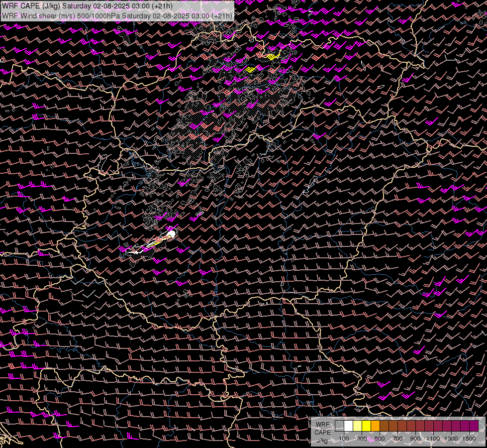Click the 700 legend value
This screenshot has height=448, width=487.
tap(397, 439)
